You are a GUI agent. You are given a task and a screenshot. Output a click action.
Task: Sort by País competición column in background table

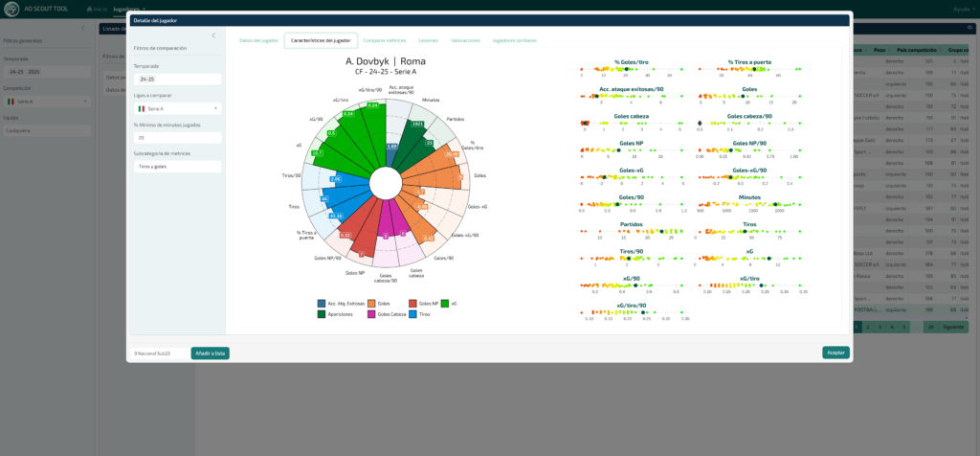pyautogui.click(x=917, y=50)
